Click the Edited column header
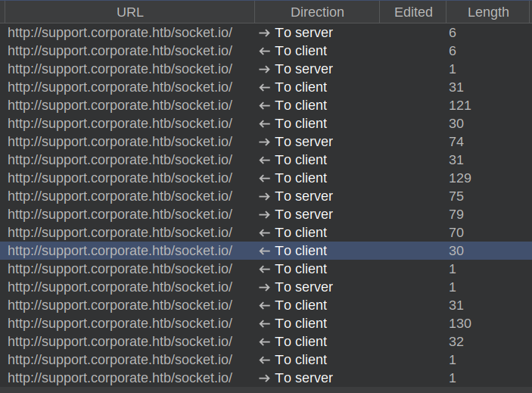 click(x=413, y=12)
